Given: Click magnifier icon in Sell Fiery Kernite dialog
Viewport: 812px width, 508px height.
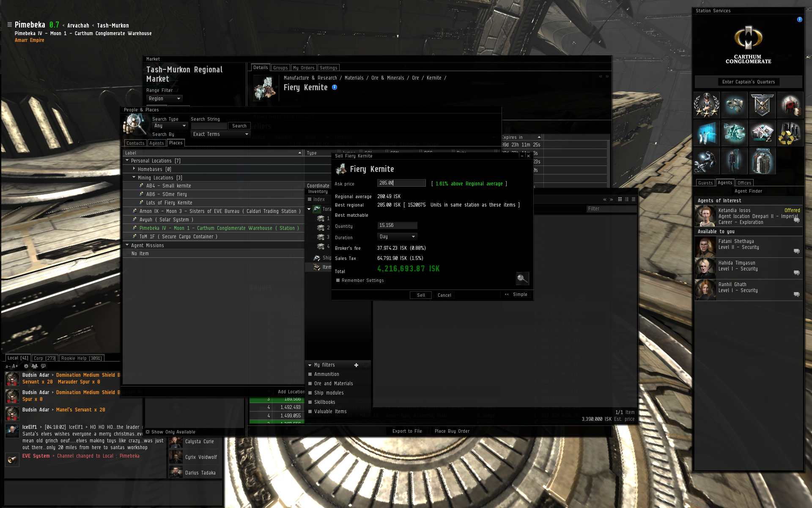Looking at the screenshot, I should tap(522, 278).
